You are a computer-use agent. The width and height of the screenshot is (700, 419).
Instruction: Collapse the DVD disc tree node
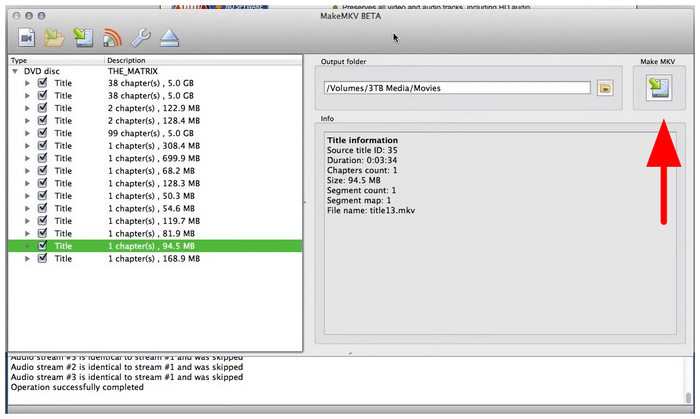pos(15,71)
